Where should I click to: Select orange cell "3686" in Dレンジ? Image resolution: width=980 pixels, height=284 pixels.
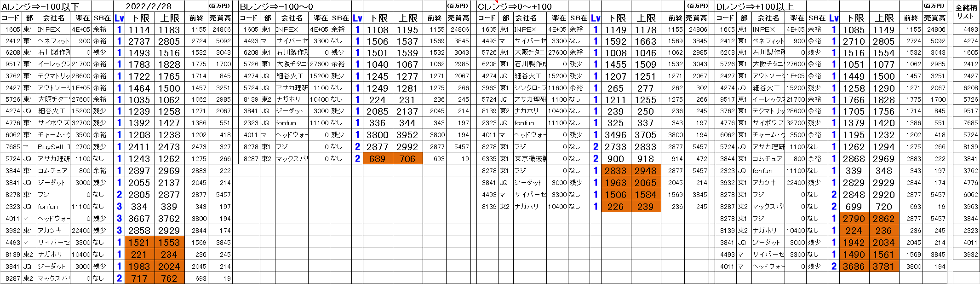pos(854,267)
